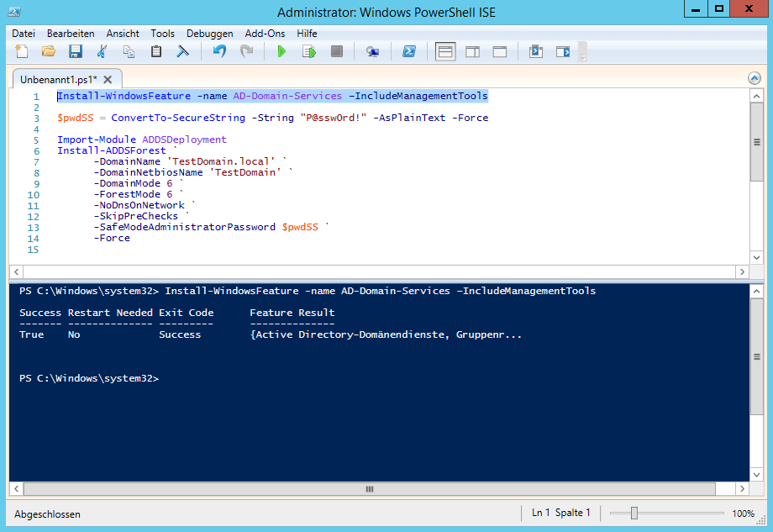Click the Open script folder icon

click(49, 52)
